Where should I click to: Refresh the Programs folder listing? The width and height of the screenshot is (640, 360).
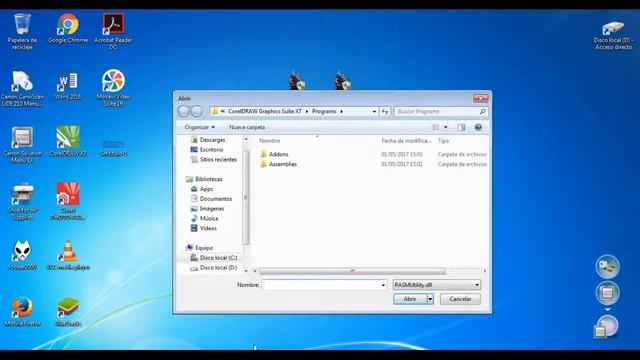coord(385,111)
